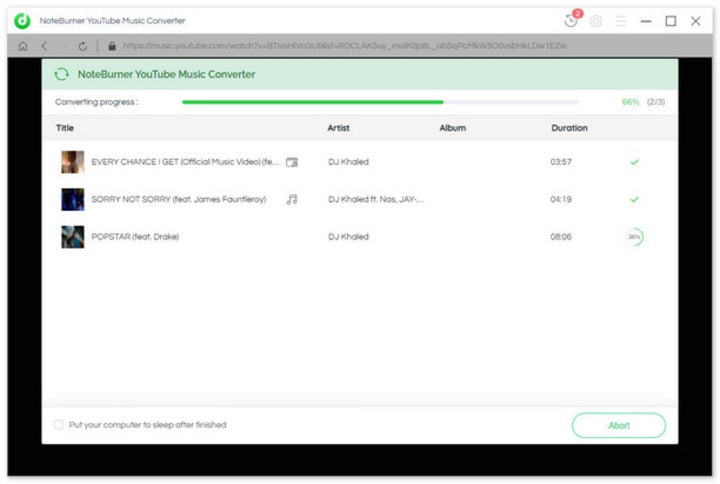The image size is (720, 484).
Task: Click video type icon on EVERY CHANCE row
Action: [292, 162]
